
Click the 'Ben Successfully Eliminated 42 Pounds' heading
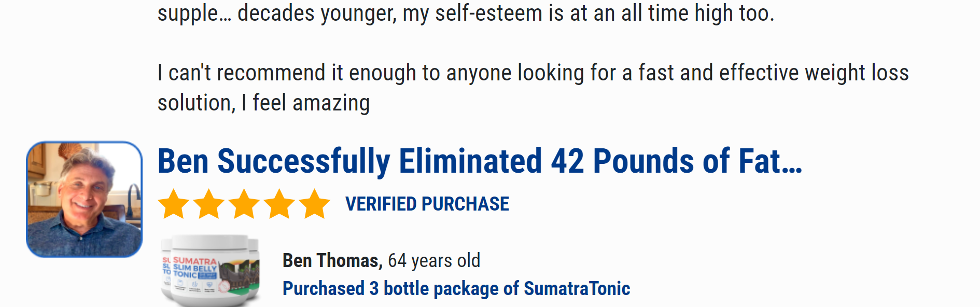coord(480,161)
